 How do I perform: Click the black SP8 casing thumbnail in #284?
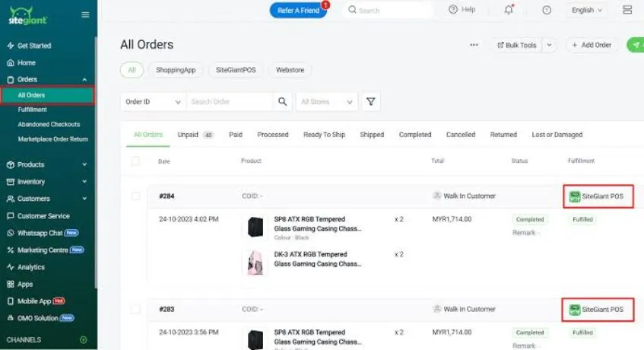click(255, 228)
